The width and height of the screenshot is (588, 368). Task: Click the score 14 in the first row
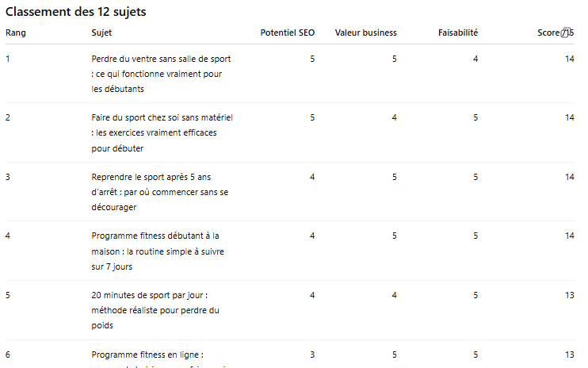tap(569, 59)
